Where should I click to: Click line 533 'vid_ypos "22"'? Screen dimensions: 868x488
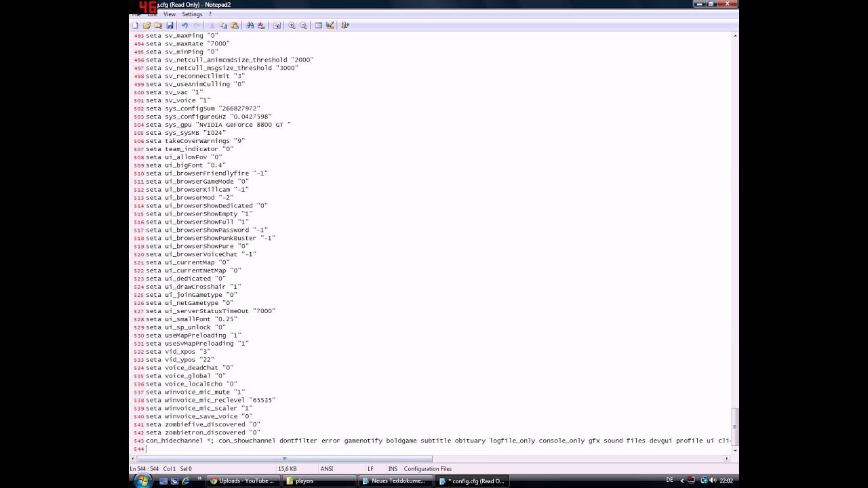click(180, 360)
